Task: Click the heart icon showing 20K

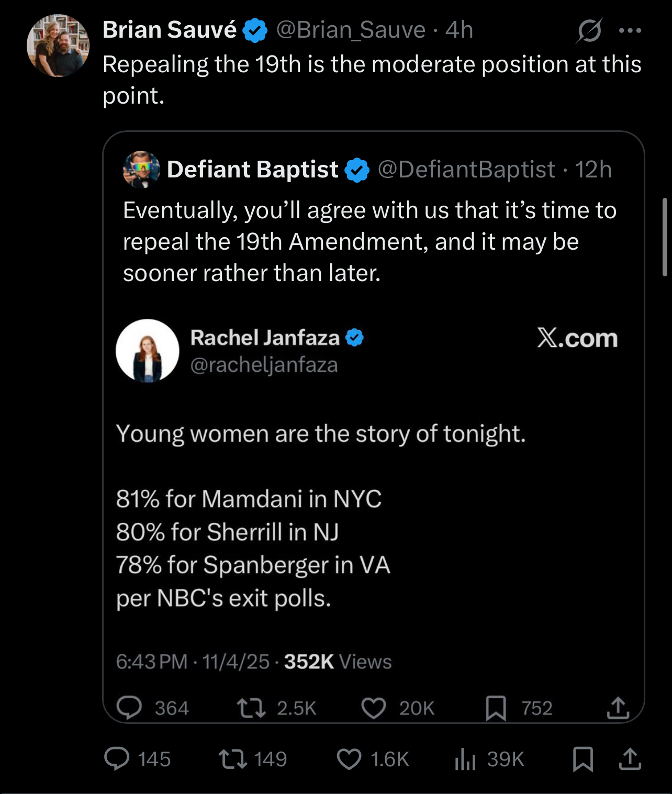Action: point(374,708)
